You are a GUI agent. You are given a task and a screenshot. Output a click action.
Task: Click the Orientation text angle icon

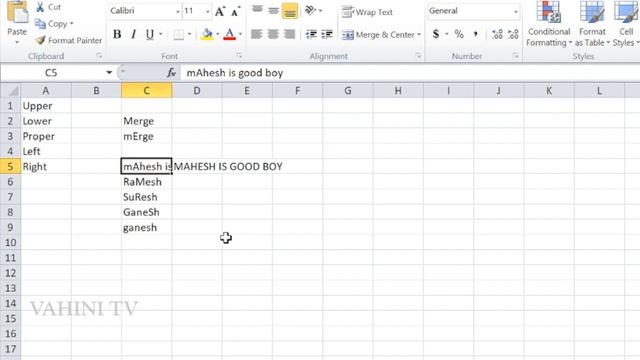(x=311, y=10)
